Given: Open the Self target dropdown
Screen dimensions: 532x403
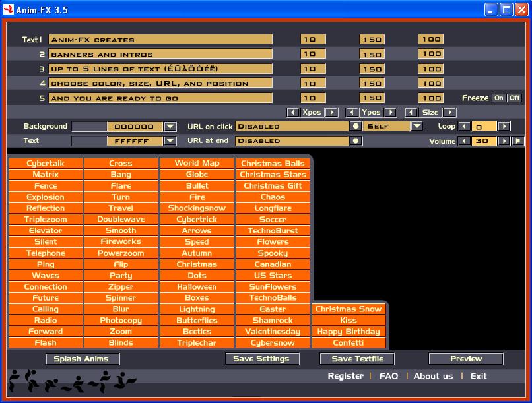Looking at the screenshot, I should 417,127.
